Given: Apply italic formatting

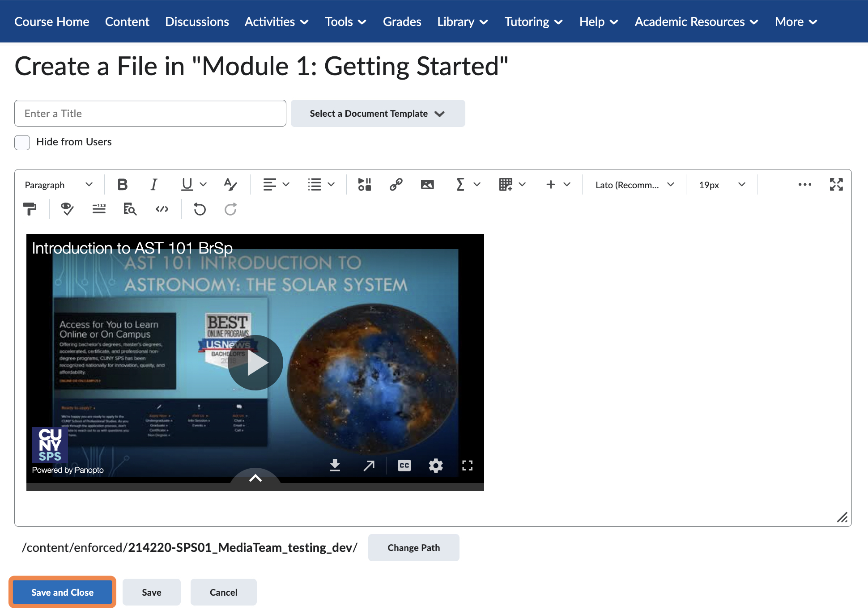Looking at the screenshot, I should 154,184.
